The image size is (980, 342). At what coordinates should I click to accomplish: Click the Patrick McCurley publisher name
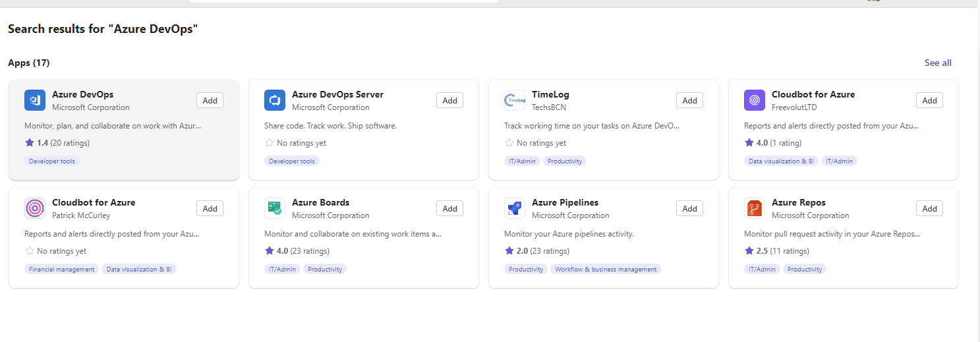click(x=81, y=215)
